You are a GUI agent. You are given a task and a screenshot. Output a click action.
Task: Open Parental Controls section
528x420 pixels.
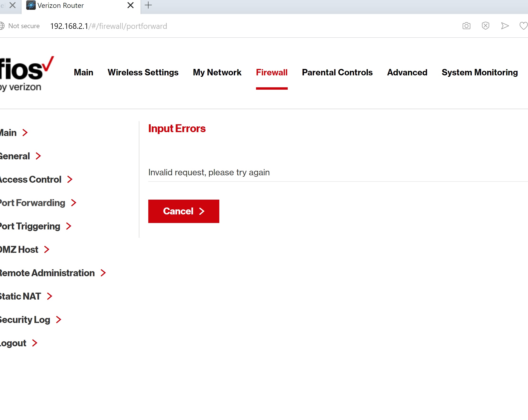tap(337, 72)
